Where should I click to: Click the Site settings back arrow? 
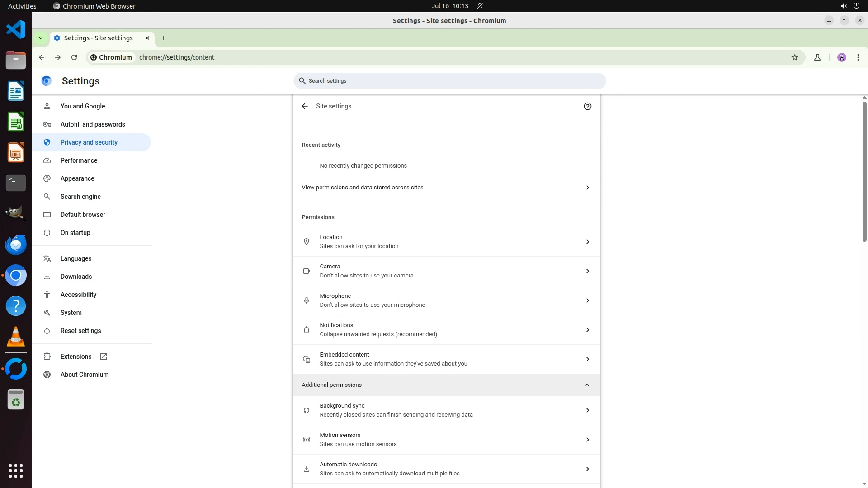tap(305, 106)
